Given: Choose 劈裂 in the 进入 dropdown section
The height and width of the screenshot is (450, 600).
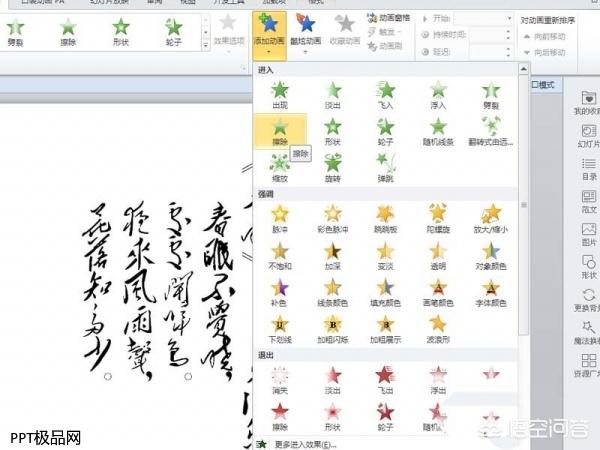Looking at the screenshot, I should (491, 95).
